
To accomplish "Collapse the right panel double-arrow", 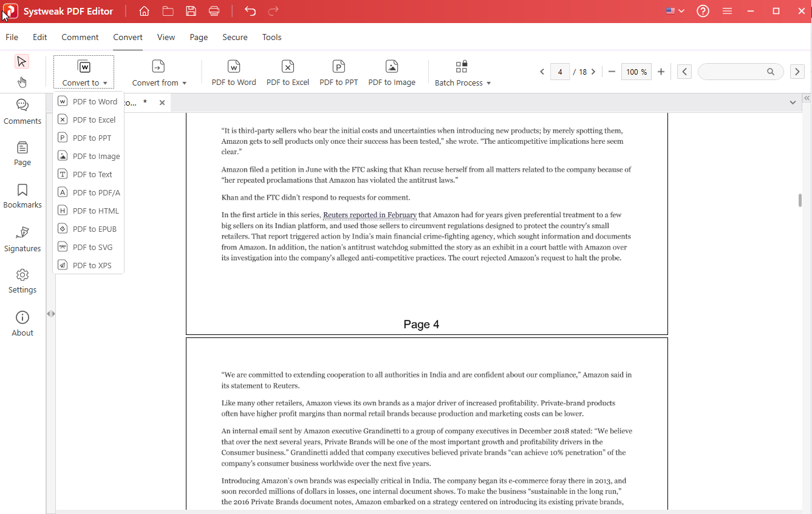I will 807,98.
